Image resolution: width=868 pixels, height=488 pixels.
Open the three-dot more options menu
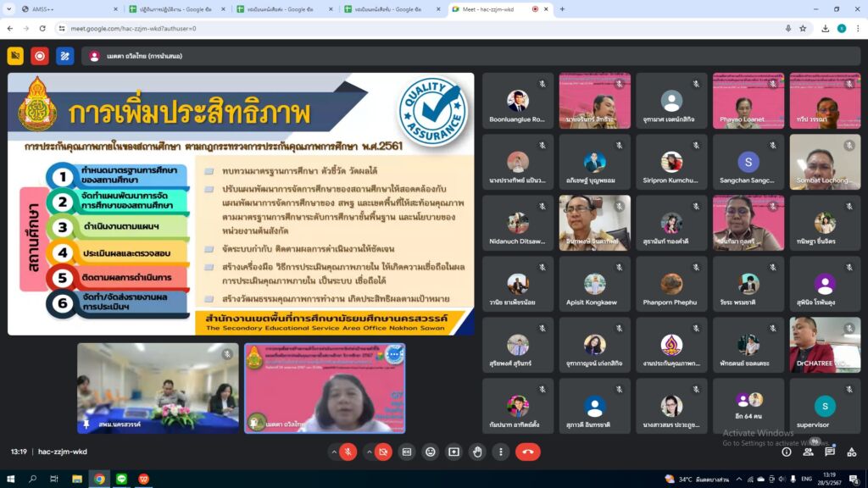coord(499,452)
